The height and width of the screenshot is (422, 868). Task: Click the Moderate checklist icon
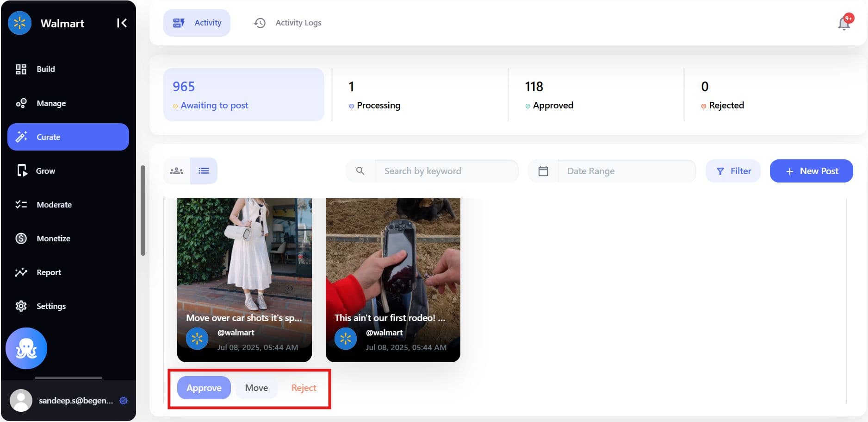pyautogui.click(x=21, y=204)
